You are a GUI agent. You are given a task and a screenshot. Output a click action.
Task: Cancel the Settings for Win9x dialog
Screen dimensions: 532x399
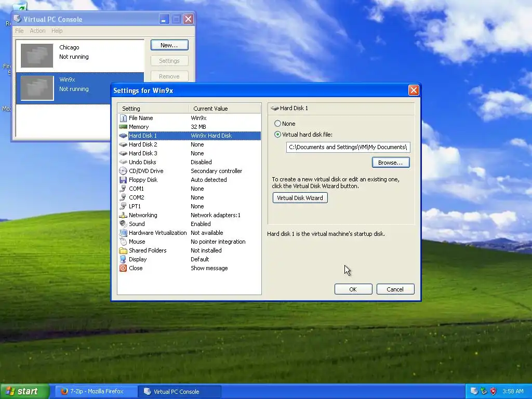pos(395,289)
